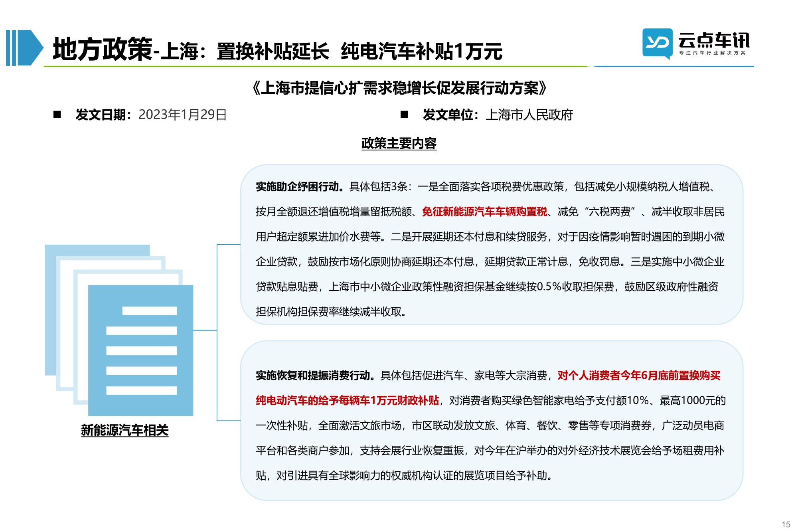Click red text 对个人消费者今年6月底前置换购买
This screenshot has width=798, height=532.
click(x=639, y=375)
